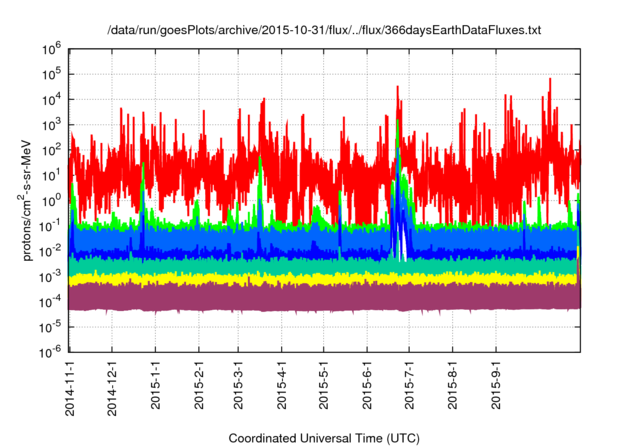Click the 2014-12-1 date tick label
The height and width of the screenshot is (448, 640).
(x=112, y=388)
